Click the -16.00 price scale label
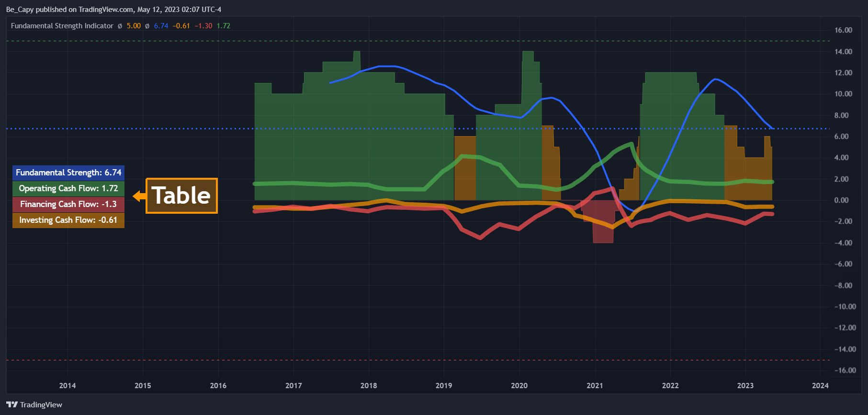 (x=845, y=370)
